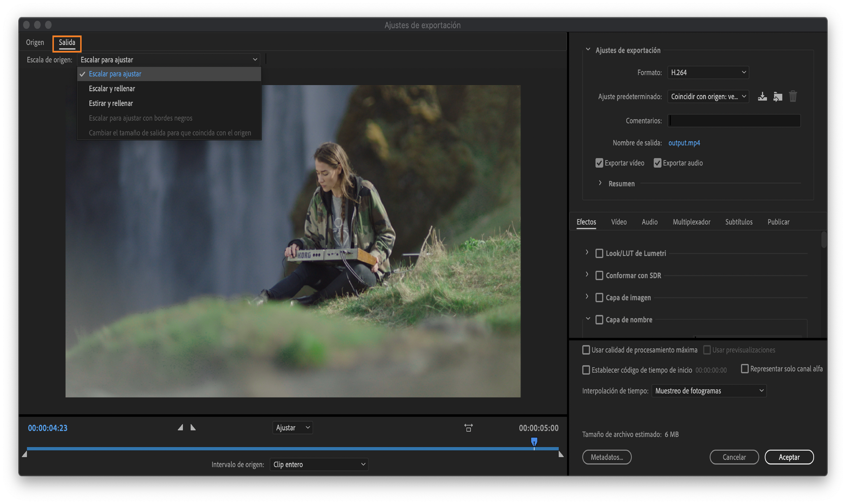
Task: Enable the Look/LUT de Lumetri checkbox
Action: tap(599, 253)
